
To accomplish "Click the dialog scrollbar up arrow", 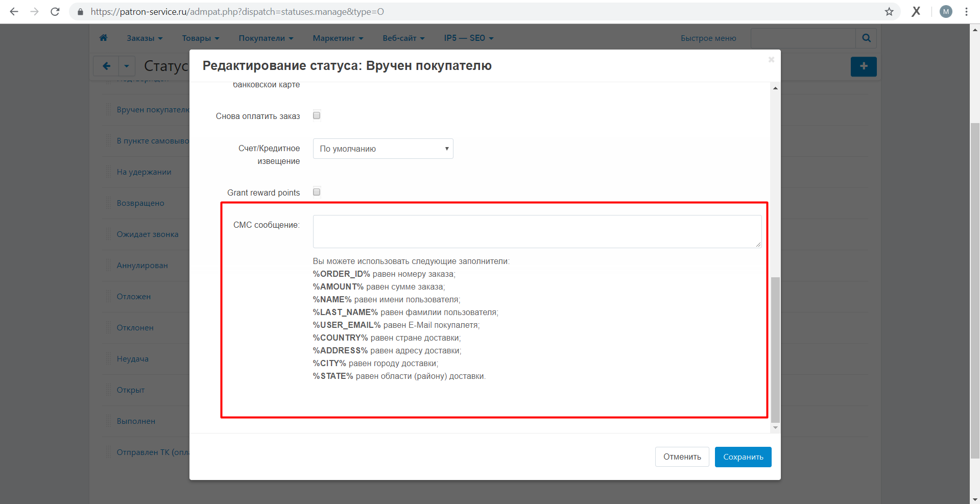I will point(775,88).
